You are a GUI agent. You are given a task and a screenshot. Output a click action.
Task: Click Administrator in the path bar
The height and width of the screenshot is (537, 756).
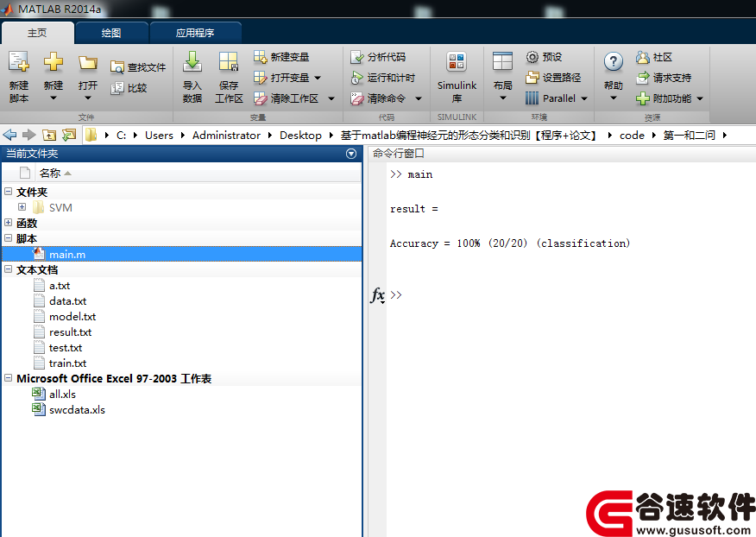226,135
